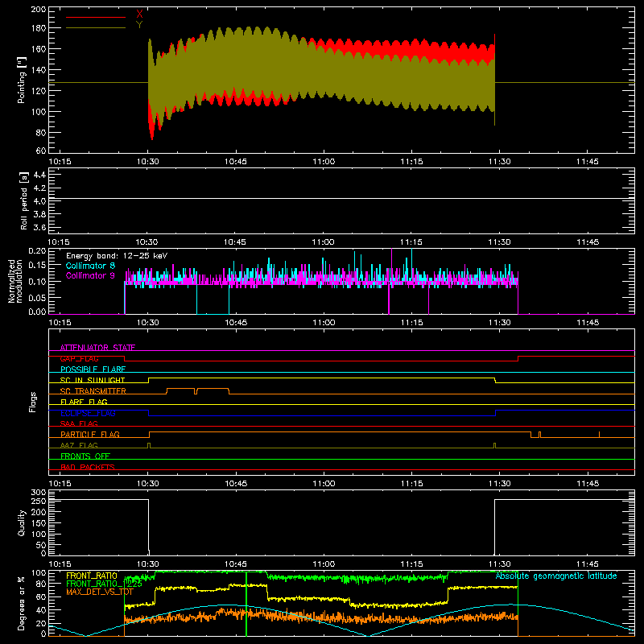Click 11:30 time label below Flags plot

499,484
